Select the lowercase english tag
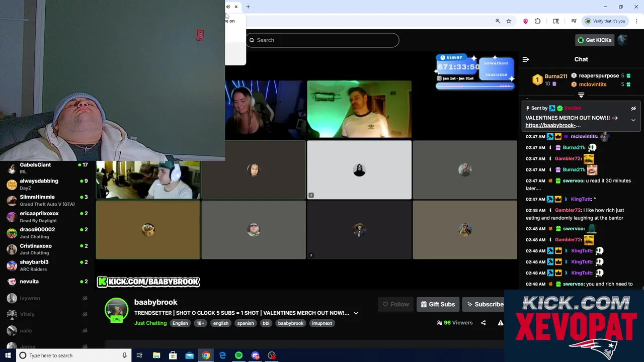Image resolution: width=644 pixels, height=362 pixels. (x=221, y=323)
